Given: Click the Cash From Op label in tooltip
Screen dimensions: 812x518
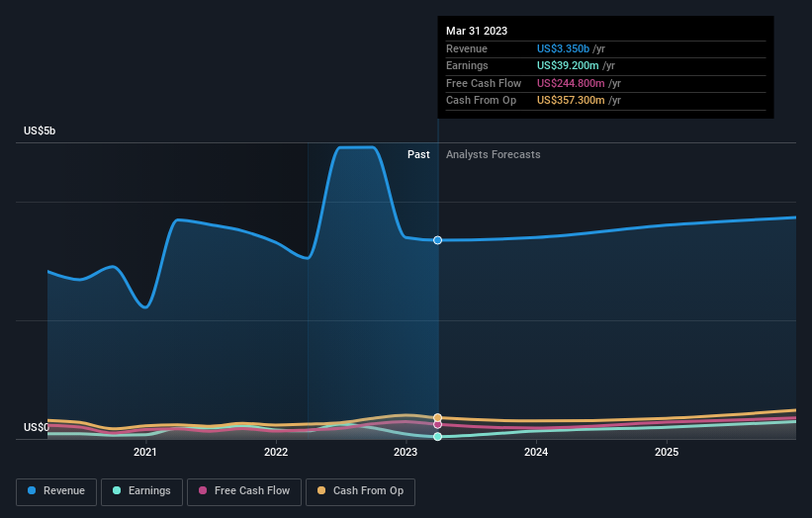Looking at the screenshot, I should [x=481, y=101].
